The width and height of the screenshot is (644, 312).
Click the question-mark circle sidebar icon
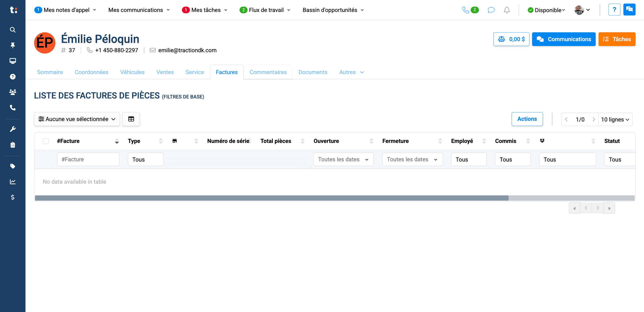12,77
